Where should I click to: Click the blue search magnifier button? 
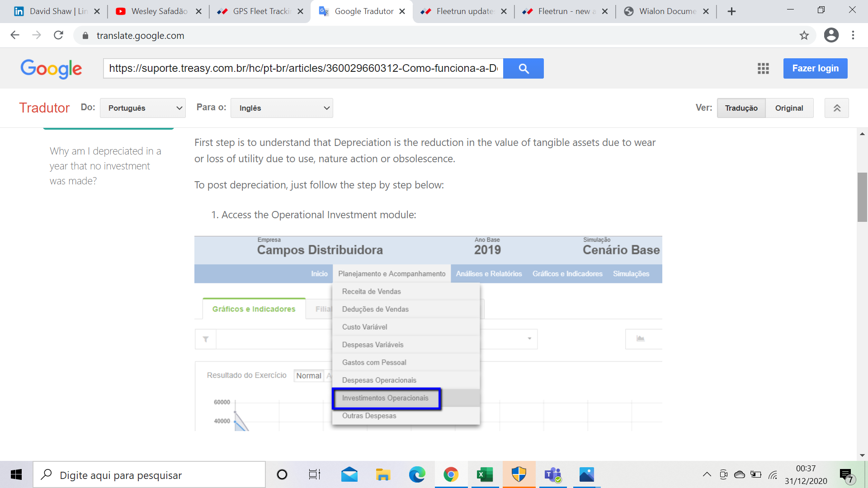tap(523, 68)
